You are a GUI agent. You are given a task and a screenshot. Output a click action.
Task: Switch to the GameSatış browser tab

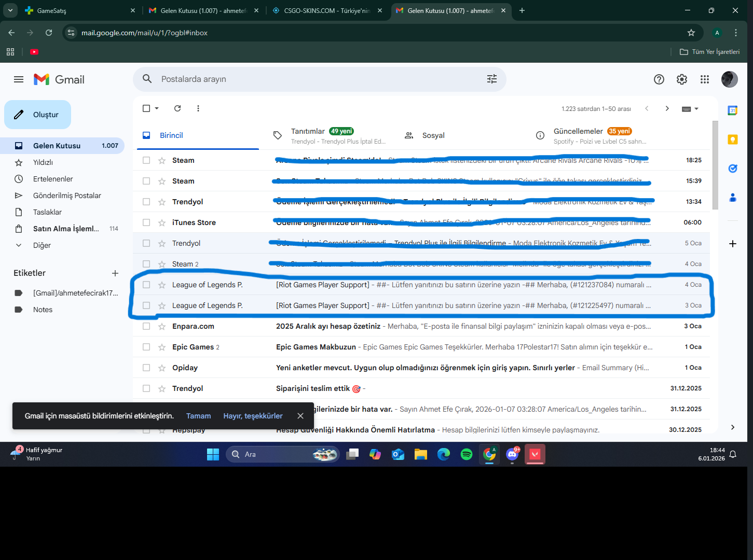pyautogui.click(x=80, y=10)
